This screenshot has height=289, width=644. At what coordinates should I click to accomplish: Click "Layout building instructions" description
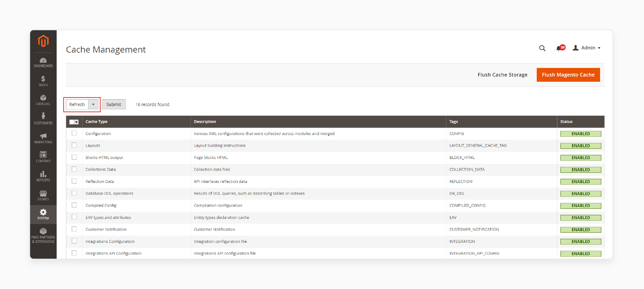pos(220,146)
